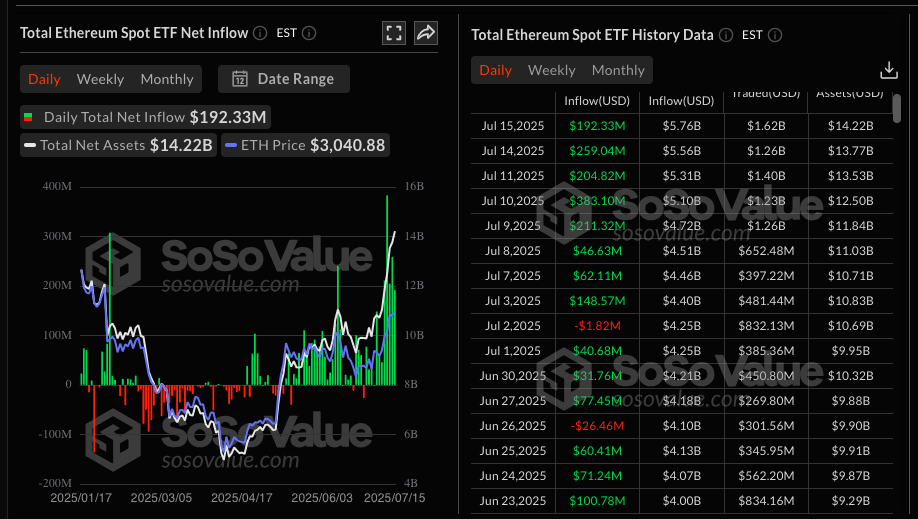Screen dimensions: 918x519
Task: Select Daily tab in history data panel
Action: pyautogui.click(x=495, y=70)
